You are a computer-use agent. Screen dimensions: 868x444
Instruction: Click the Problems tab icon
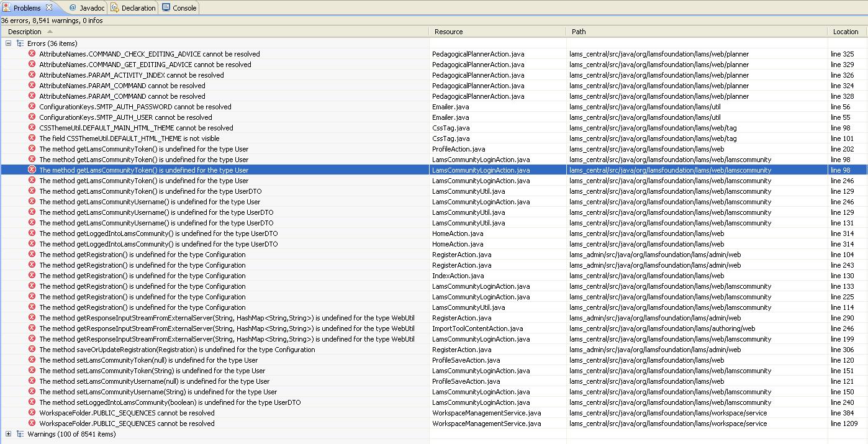coord(6,8)
